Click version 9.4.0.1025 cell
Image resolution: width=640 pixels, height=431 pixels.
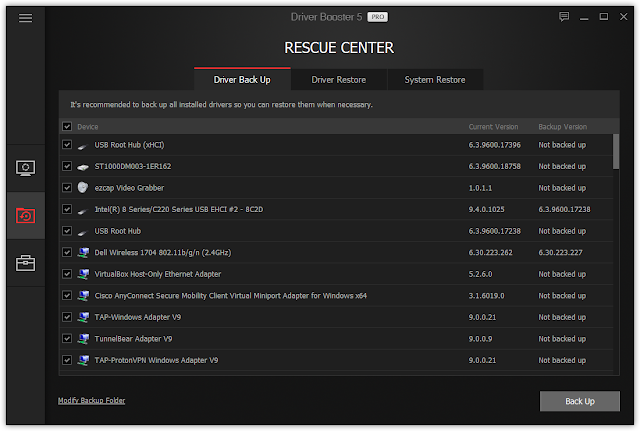pos(486,210)
